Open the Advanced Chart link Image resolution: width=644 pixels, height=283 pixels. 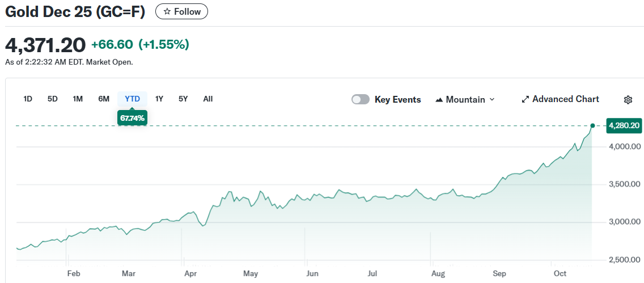coord(565,99)
